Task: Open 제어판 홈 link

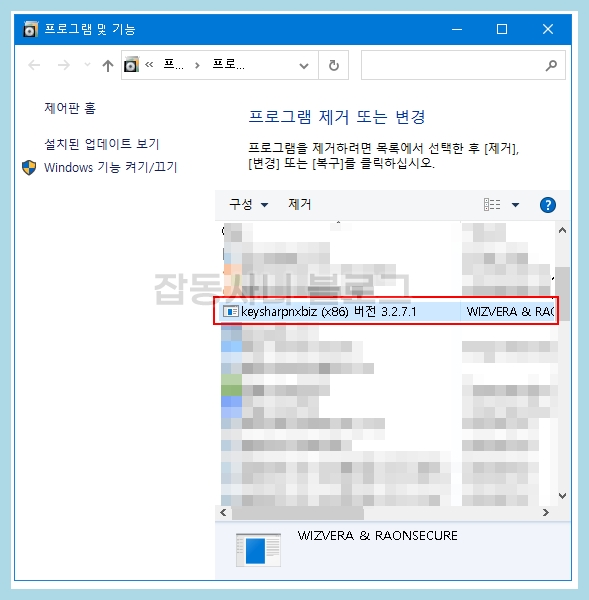Action: (x=70, y=108)
